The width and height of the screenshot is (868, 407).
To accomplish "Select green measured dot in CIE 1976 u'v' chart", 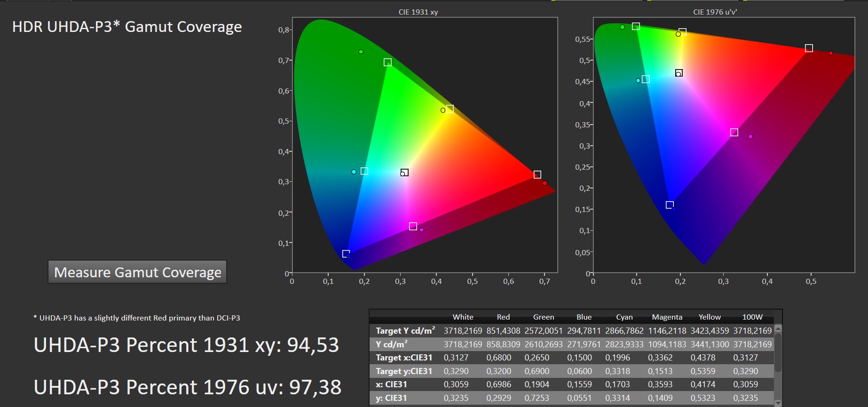I will [622, 27].
